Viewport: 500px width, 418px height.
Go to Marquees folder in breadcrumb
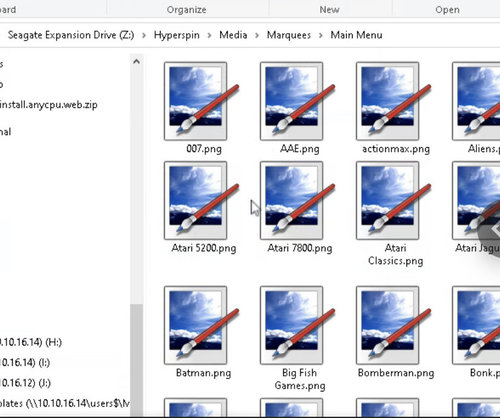289,35
